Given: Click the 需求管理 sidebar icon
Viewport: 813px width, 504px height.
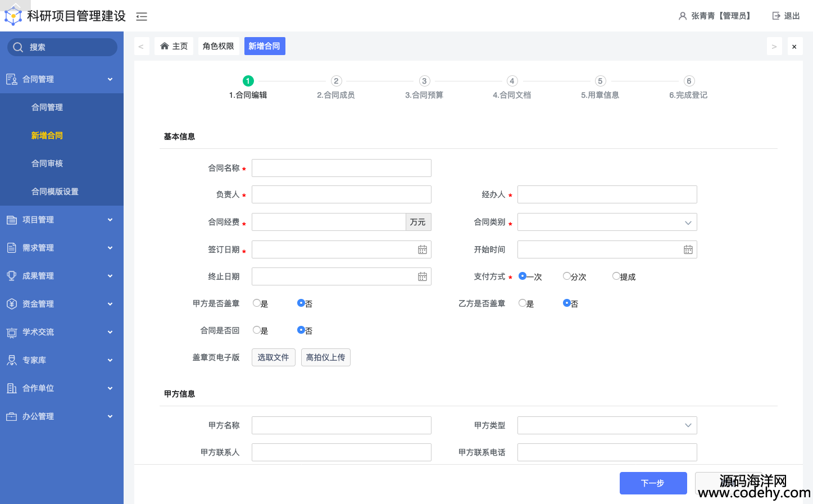Looking at the screenshot, I should [x=12, y=248].
